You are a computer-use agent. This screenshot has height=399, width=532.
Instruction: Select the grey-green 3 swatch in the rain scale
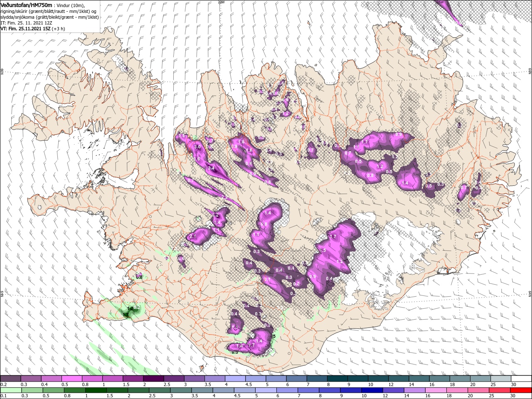coord(181,390)
